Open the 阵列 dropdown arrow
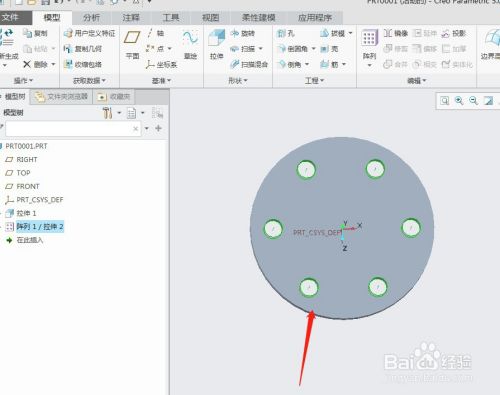 click(x=369, y=65)
